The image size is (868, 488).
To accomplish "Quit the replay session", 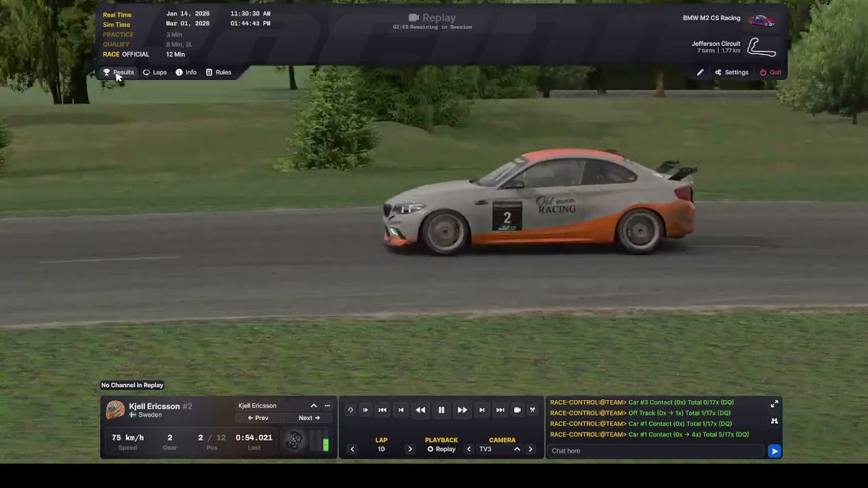I will [x=770, y=73].
